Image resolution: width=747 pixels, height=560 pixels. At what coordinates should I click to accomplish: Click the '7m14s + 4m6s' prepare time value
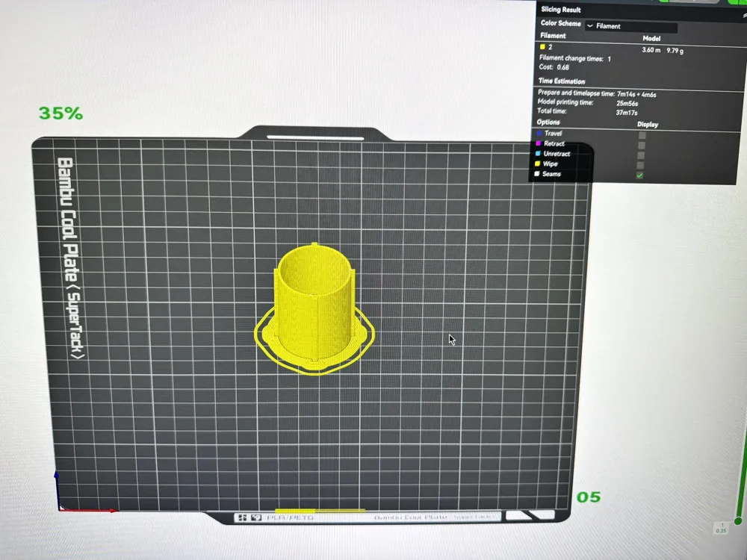(x=636, y=94)
